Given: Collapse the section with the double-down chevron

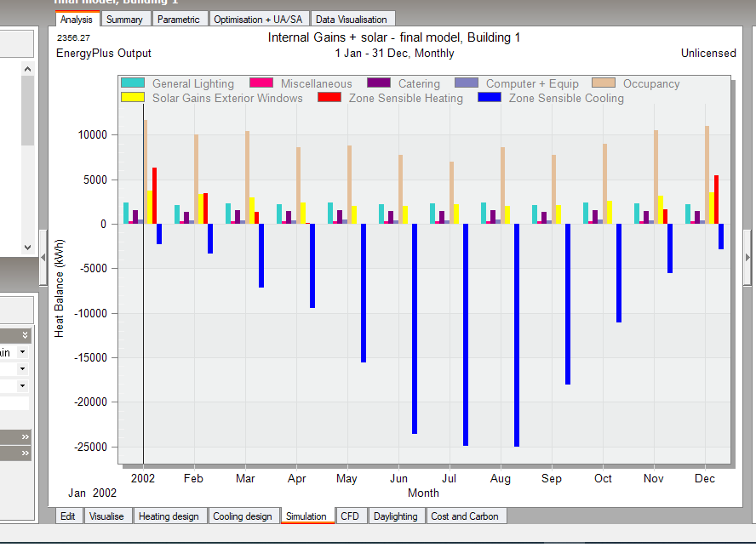Looking at the screenshot, I should pyautogui.click(x=25, y=335).
